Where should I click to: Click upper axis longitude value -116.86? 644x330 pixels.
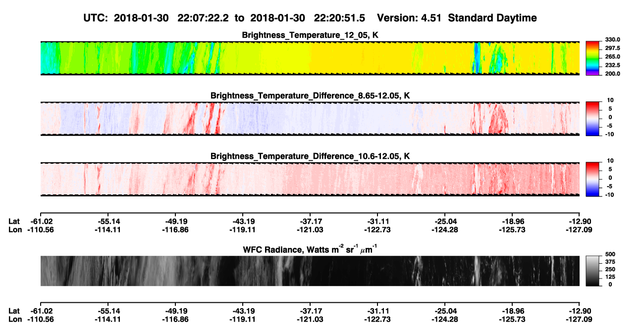(x=175, y=230)
